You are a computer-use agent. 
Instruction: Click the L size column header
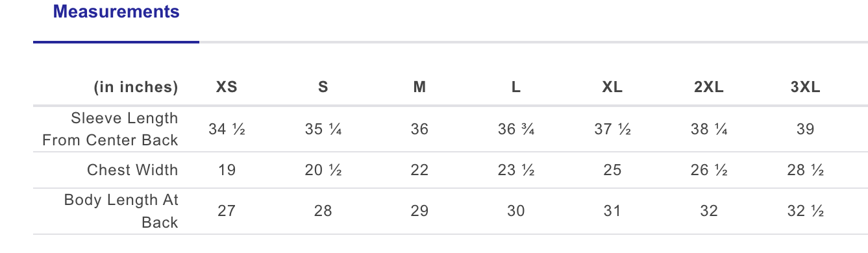click(515, 87)
